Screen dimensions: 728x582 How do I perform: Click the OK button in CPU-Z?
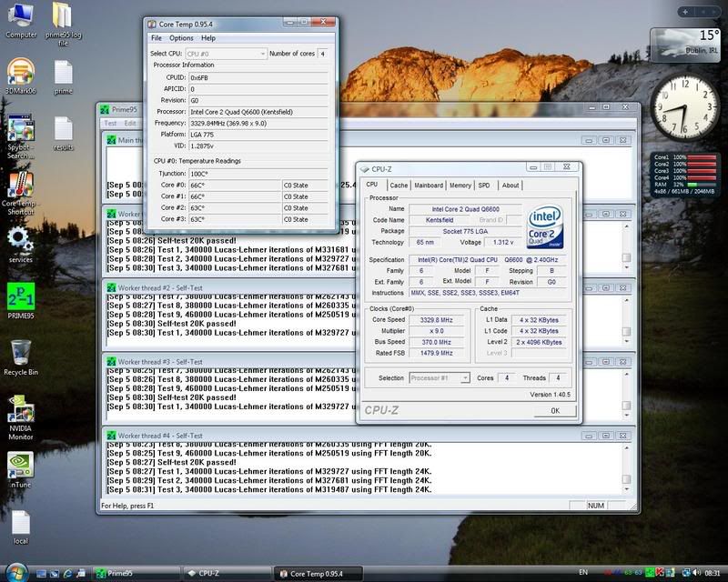555,411
